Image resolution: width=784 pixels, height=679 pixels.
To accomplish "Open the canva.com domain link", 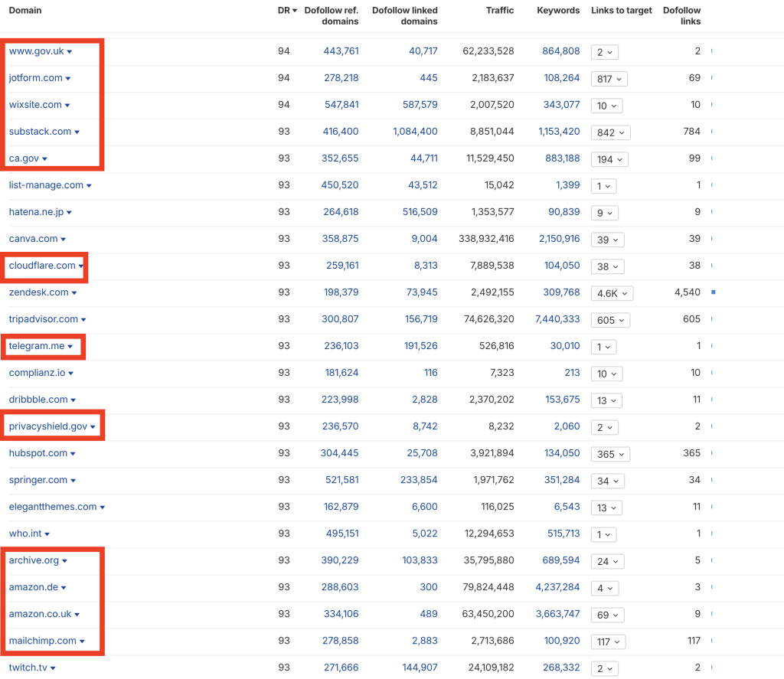I will coord(34,239).
